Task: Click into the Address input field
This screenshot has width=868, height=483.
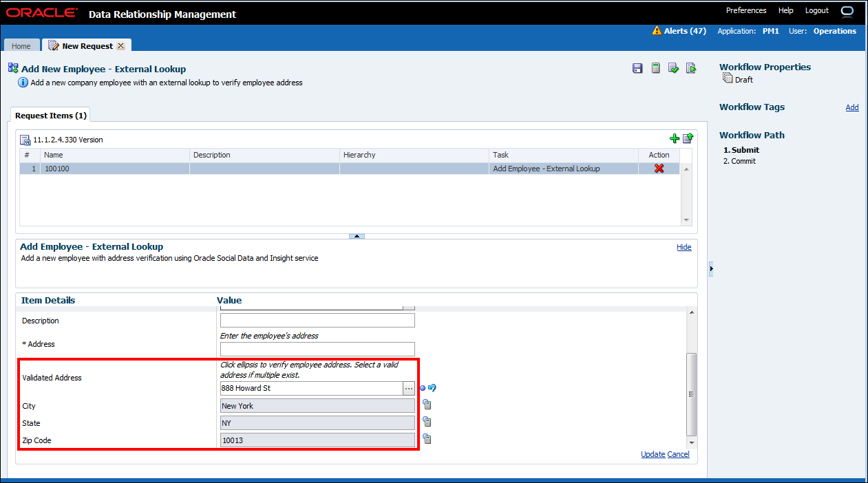Action: [317, 349]
